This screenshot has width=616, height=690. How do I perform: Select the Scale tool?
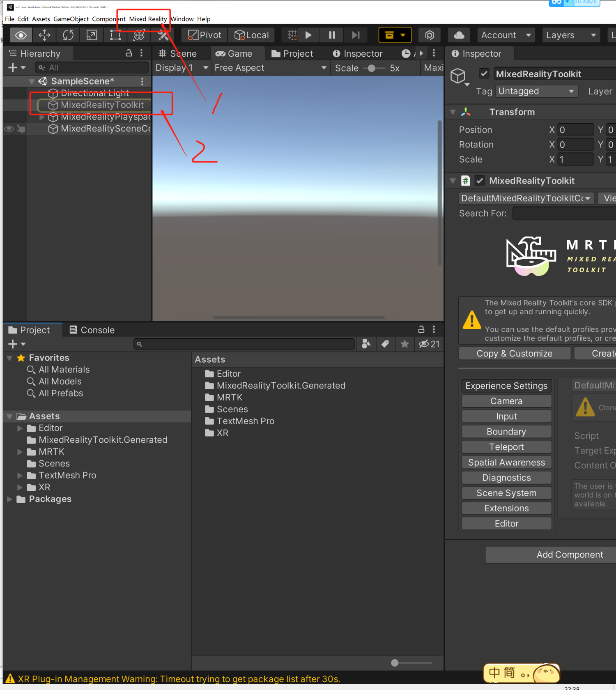(x=92, y=35)
